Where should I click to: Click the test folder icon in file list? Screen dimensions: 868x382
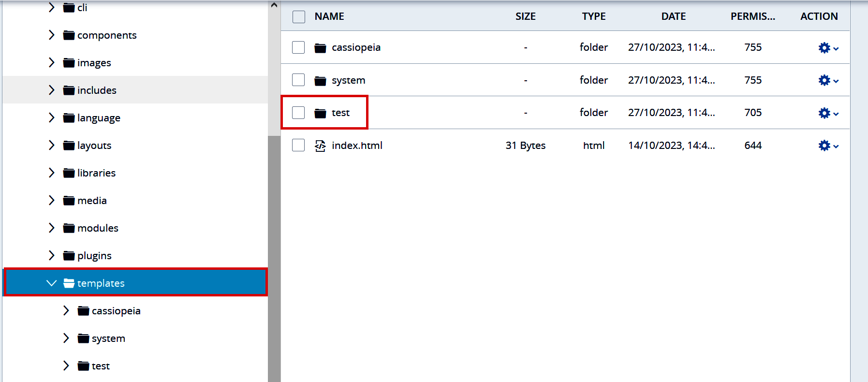(320, 113)
